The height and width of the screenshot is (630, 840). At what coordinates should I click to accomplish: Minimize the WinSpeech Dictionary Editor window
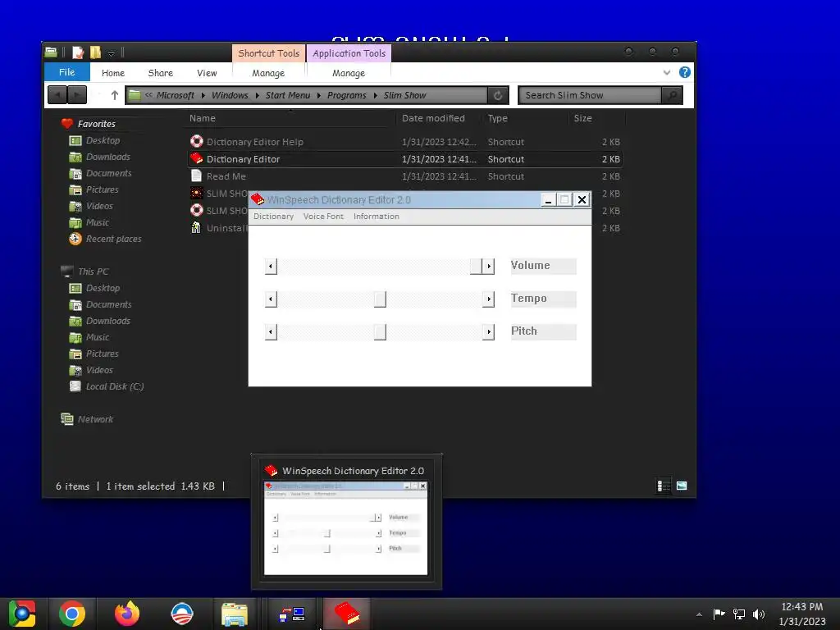click(x=547, y=200)
